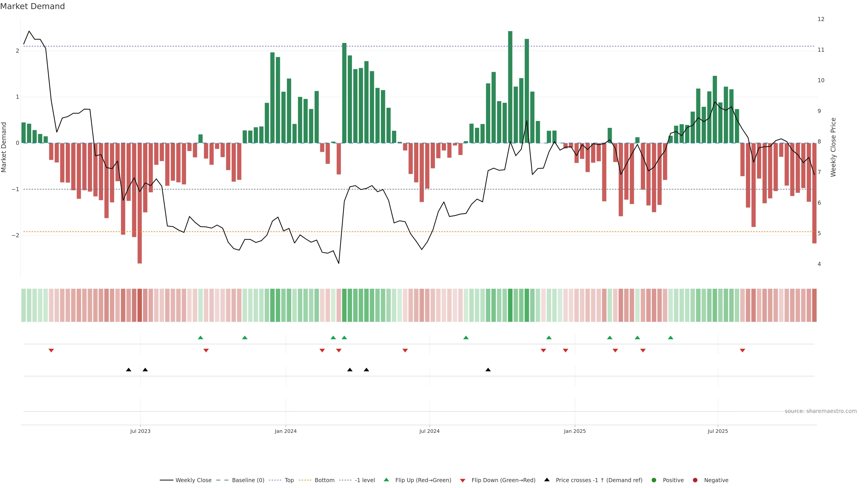Click the last red flip-down marker
Image resolution: width=868 pixels, height=488 pixels.
tap(742, 351)
